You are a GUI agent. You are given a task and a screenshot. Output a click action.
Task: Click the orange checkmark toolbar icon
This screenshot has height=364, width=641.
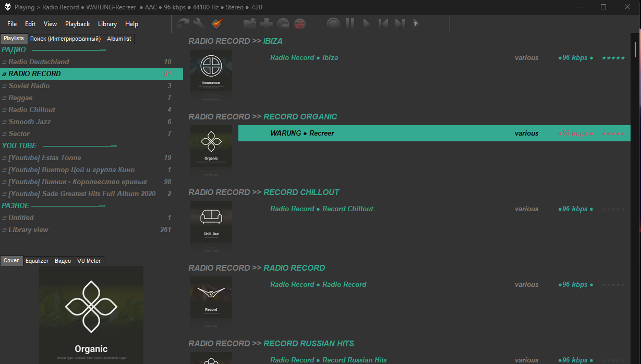(x=216, y=23)
